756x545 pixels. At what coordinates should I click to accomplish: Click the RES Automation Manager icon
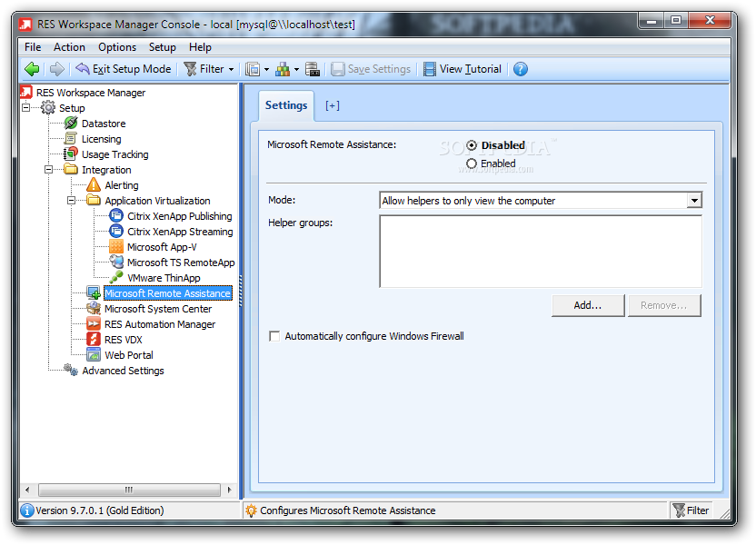94,323
